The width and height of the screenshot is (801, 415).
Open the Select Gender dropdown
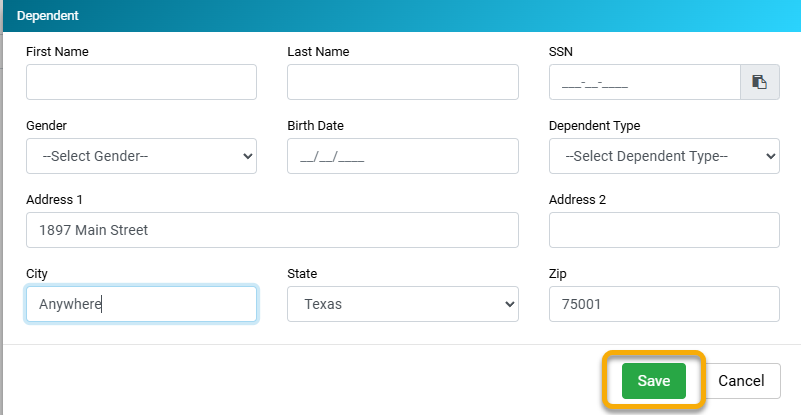click(x=141, y=156)
